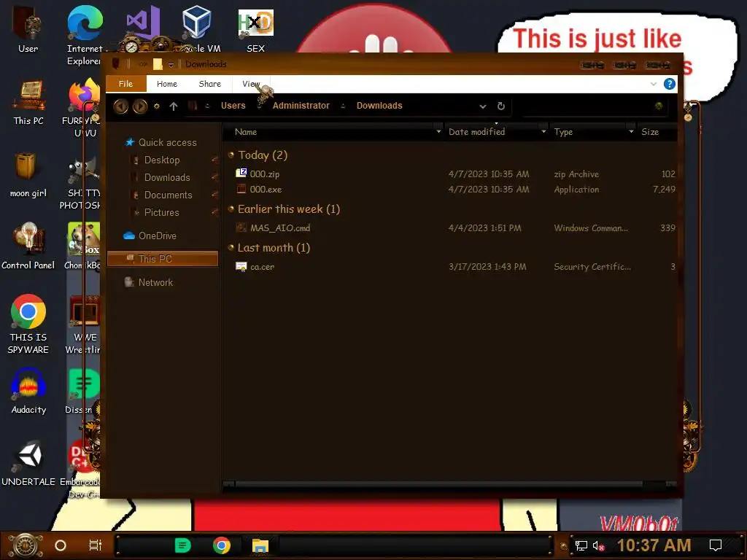Select the 000.exe file
747x560 pixels.
tap(266, 189)
